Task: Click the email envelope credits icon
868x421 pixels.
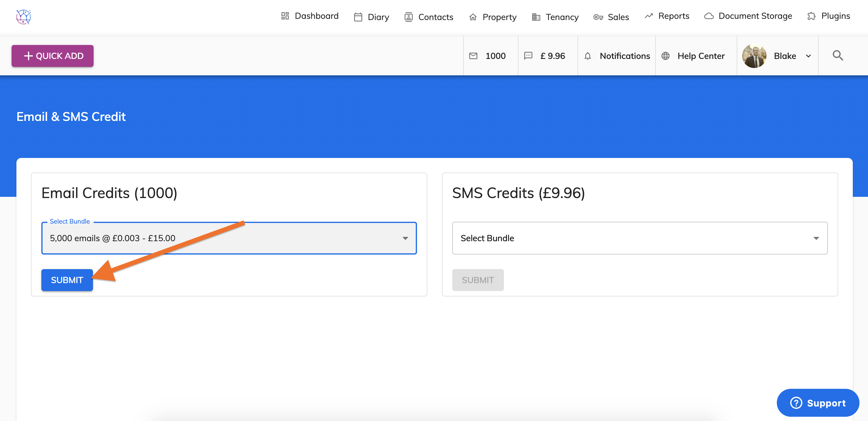Action: pos(473,56)
